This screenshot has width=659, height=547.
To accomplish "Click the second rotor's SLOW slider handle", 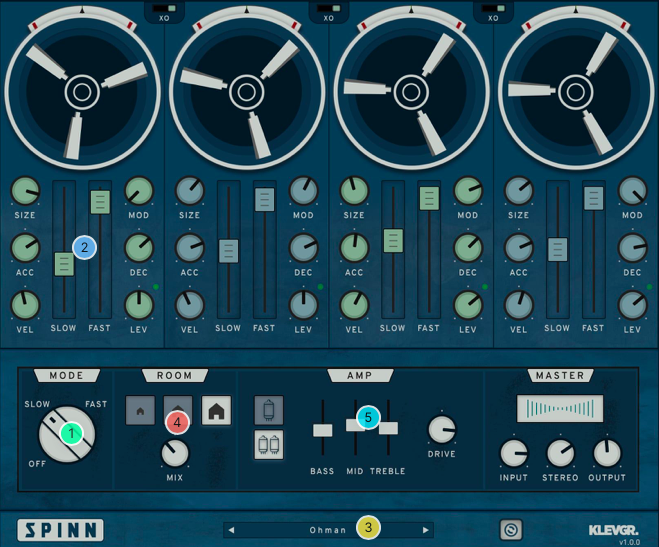I will pyautogui.click(x=229, y=251).
